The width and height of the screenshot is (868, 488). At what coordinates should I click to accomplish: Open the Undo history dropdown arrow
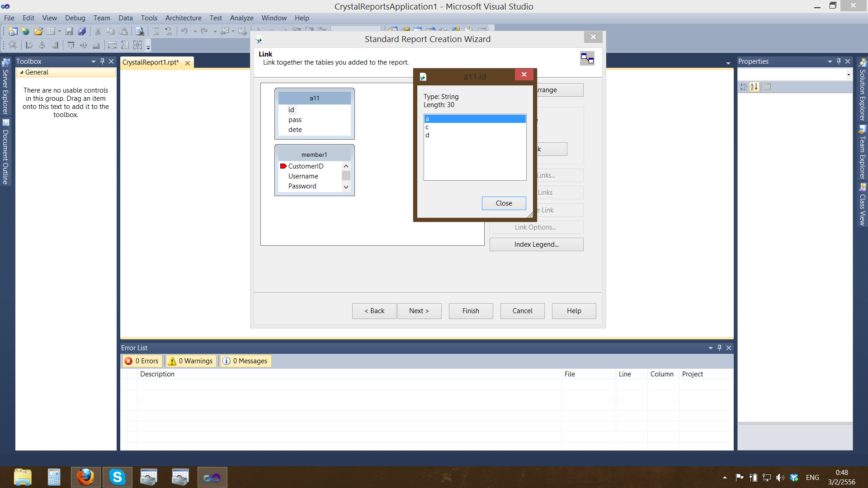[x=195, y=31]
